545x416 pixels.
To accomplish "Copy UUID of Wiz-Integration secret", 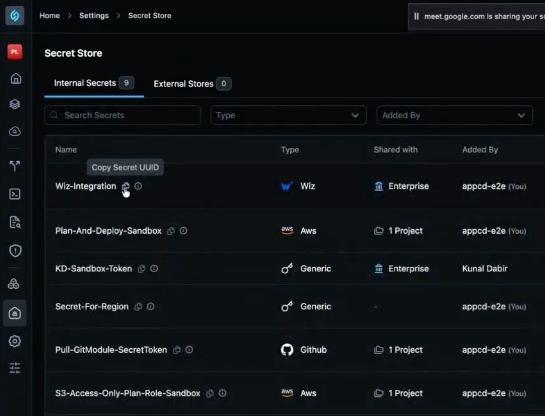I will 125,186.
